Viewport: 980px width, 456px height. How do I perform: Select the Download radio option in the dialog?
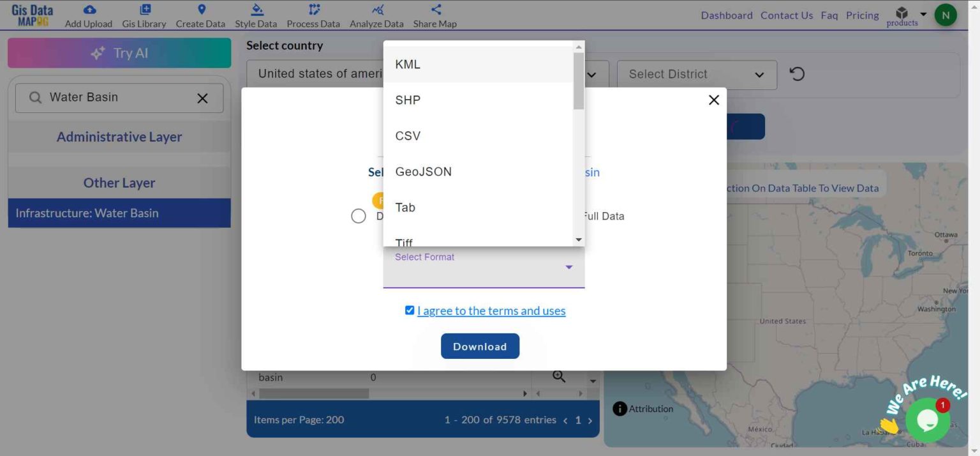click(358, 216)
